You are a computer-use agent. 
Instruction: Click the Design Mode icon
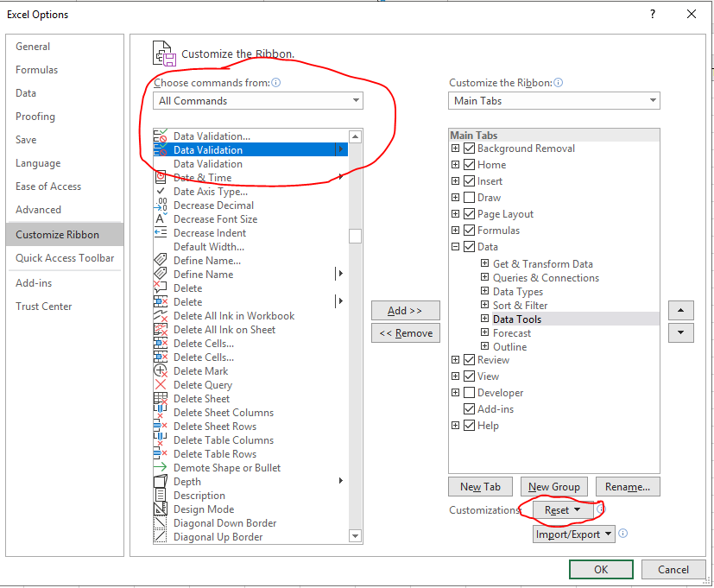pos(161,509)
